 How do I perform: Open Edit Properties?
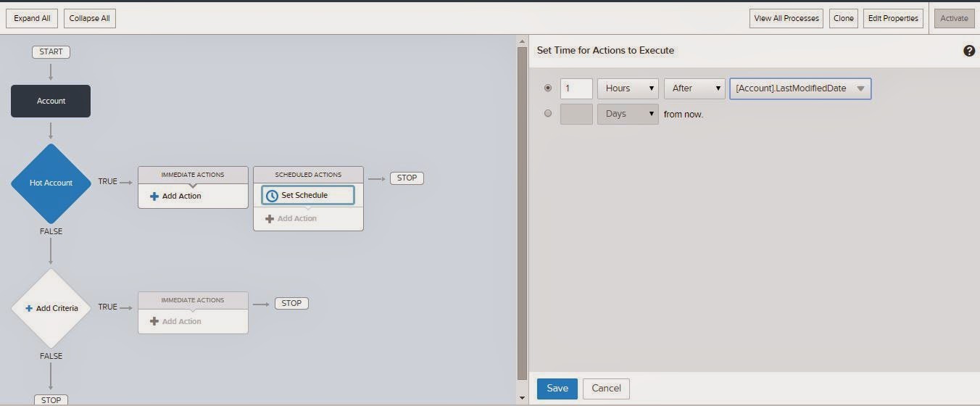[x=893, y=18]
